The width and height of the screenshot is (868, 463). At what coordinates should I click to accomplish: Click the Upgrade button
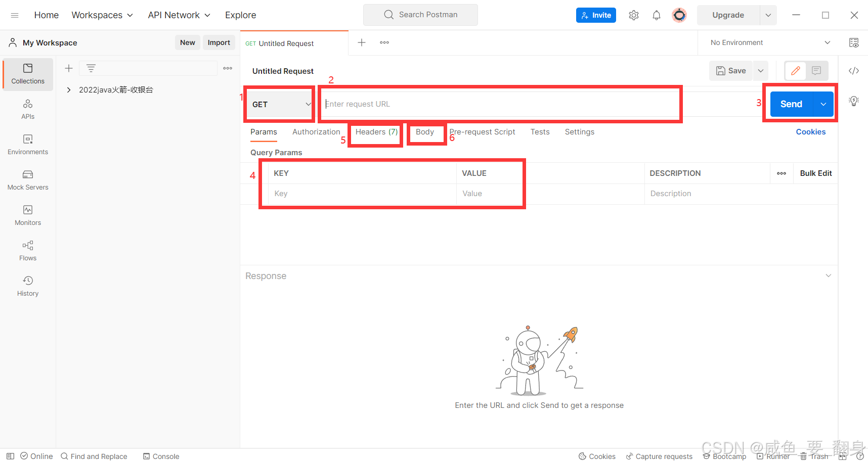728,15
